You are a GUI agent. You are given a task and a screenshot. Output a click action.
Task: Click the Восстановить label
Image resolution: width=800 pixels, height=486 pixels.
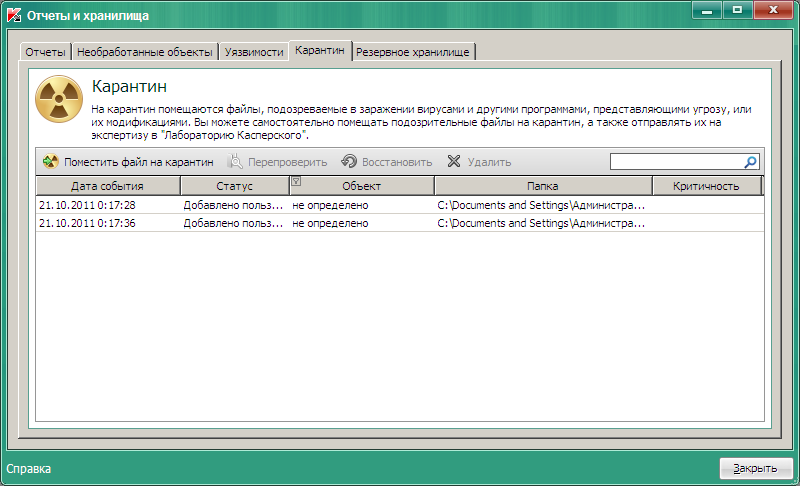(397, 162)
